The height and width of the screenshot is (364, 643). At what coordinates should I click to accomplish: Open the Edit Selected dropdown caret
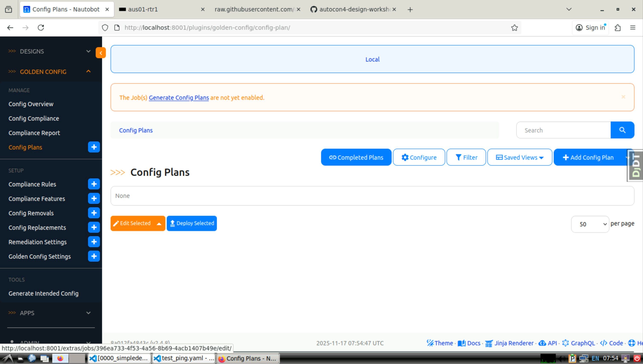(159, 223)
